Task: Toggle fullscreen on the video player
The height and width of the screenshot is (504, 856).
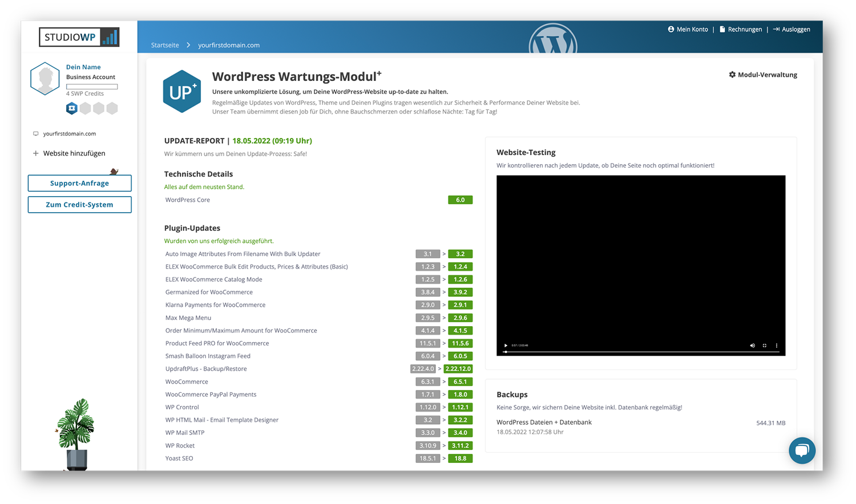Action: tap(765, 345)
